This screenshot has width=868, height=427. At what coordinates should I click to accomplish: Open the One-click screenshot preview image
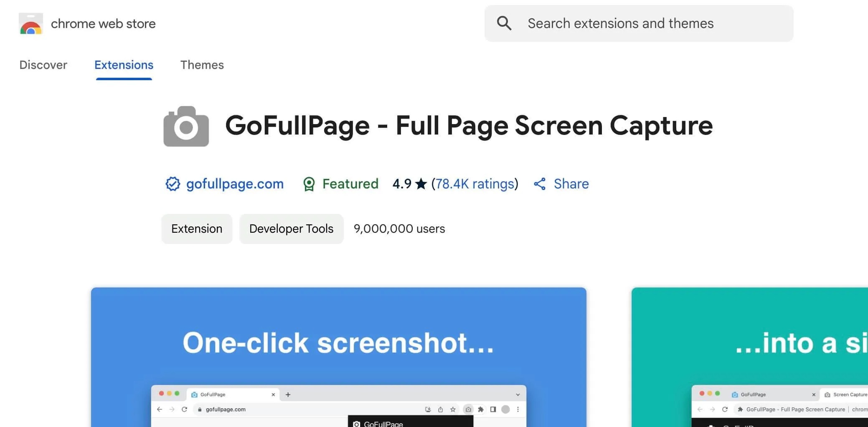339,357
